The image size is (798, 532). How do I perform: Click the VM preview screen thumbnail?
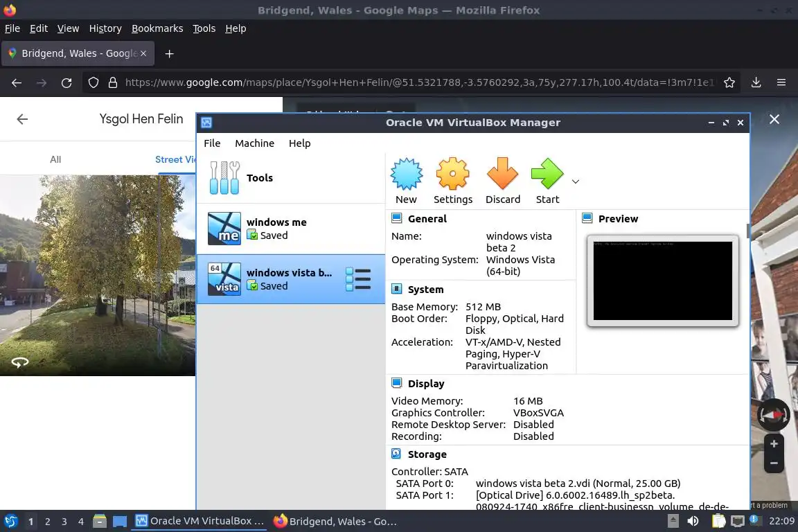tap(663, 281)
